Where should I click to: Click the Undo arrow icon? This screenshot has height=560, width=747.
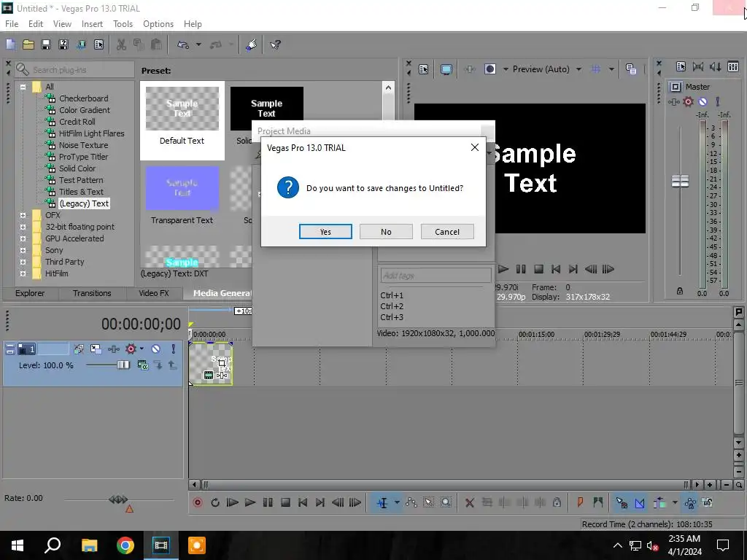click(183, 44)
